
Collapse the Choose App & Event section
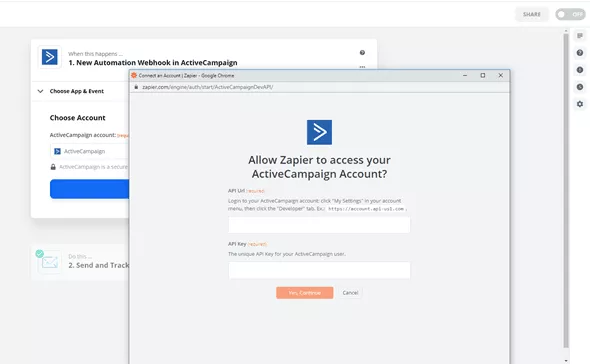point(40,91)
